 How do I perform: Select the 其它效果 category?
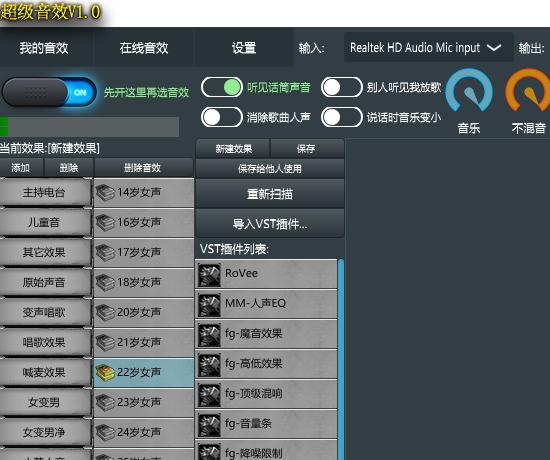click(x=44, y=252)
